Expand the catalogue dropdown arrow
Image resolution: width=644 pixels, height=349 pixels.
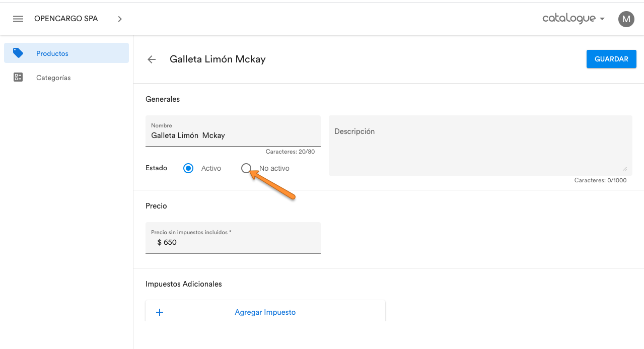(602, 19)
